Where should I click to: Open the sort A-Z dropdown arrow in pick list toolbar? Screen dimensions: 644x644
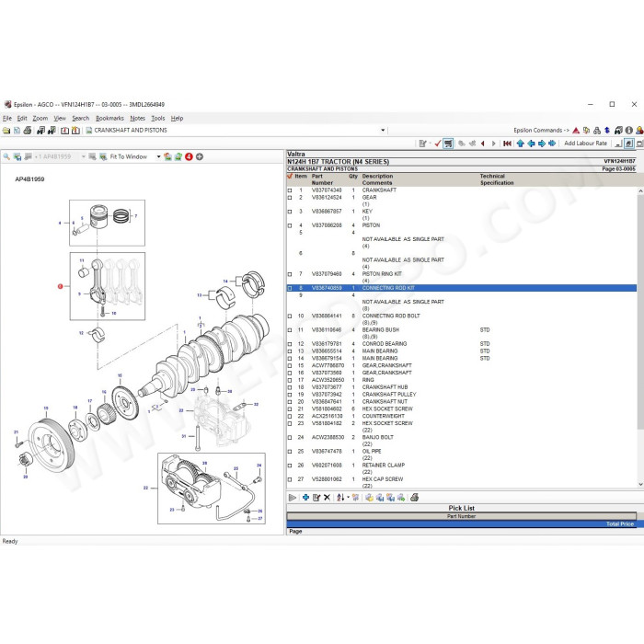pos(349,498)
